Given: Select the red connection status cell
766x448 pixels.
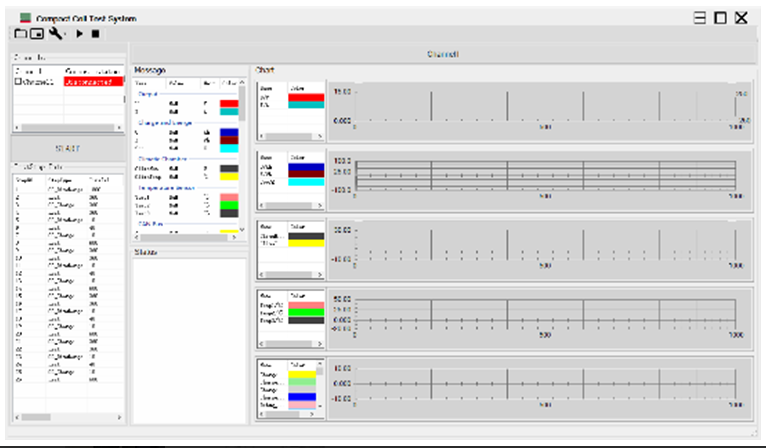Looking at the screenshot, I should point(93,82).
